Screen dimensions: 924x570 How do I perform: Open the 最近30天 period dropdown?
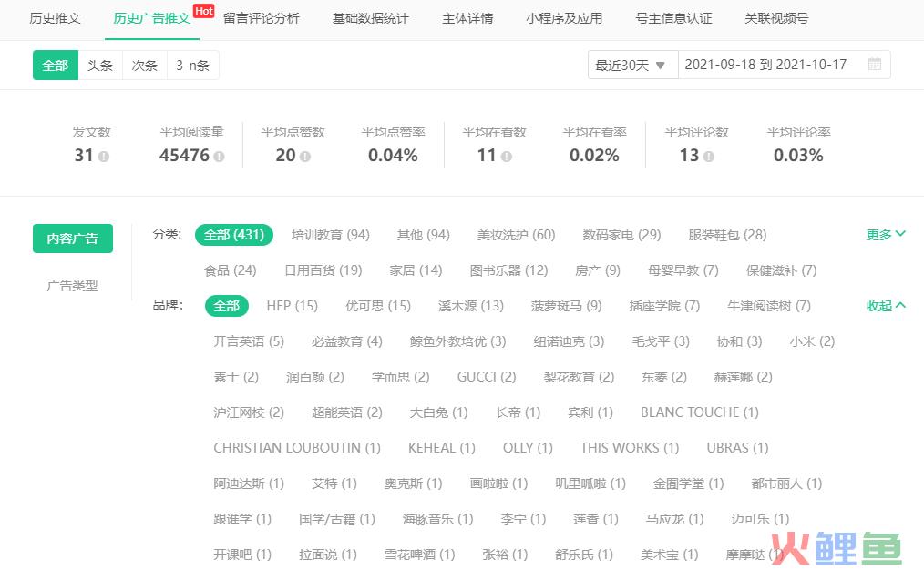pyautogui.click(x=632, y=65)
